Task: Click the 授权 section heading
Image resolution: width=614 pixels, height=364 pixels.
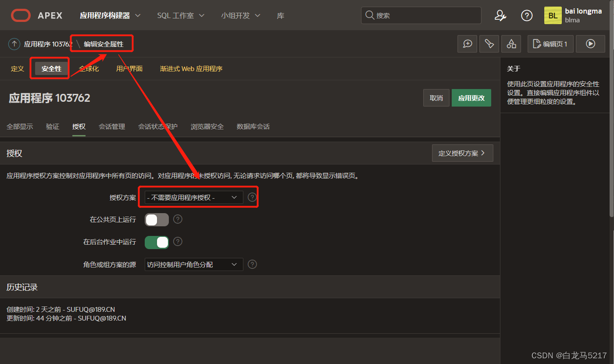Action: pos(14,153)
